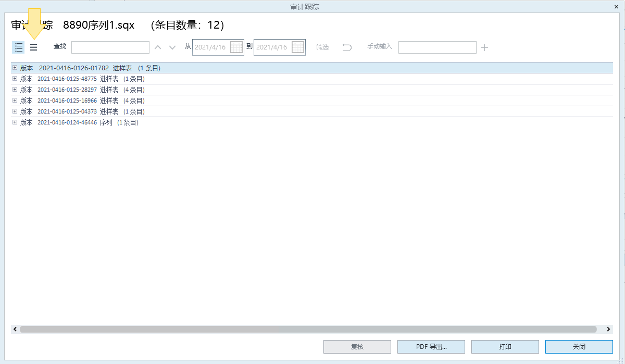Select row text '2021-0416-0125-16966'
Viewport: 625px width, 364px height.
click(x=67, y=101)
